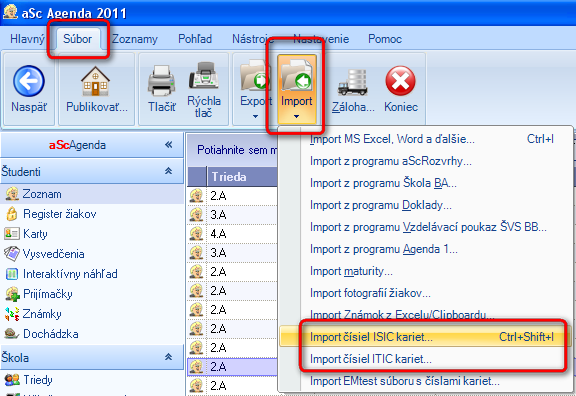Switch to the Zoznamy tab

(134, 39)
